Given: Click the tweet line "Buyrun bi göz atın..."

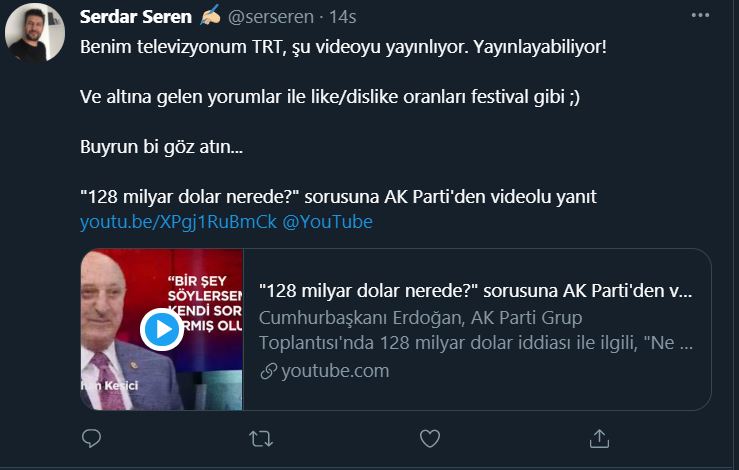Looking at the screenshot, I should click(x=160, y=146).
